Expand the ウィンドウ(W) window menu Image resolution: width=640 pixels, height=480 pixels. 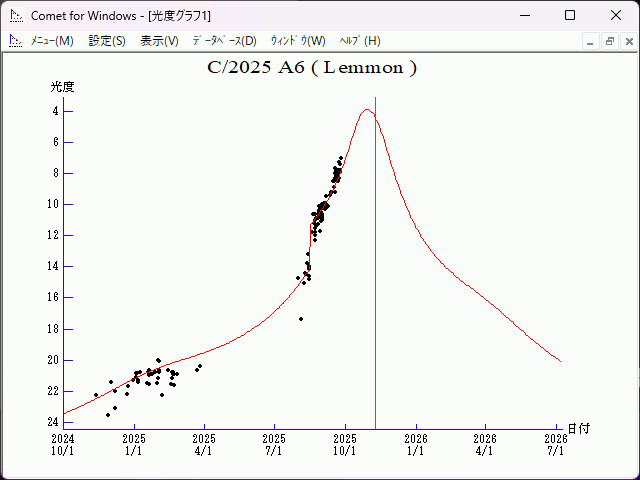(298, 41)
